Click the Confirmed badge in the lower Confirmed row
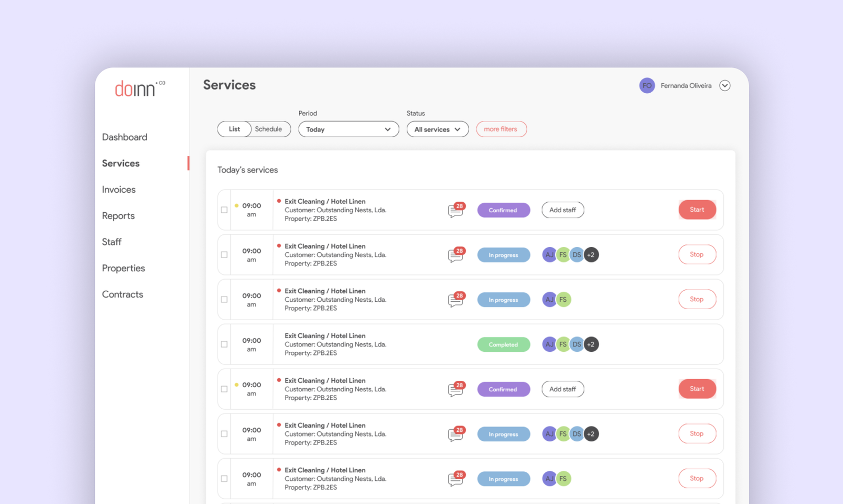The height and width of the screenshot is (504, 843). (x=504, y=389)
